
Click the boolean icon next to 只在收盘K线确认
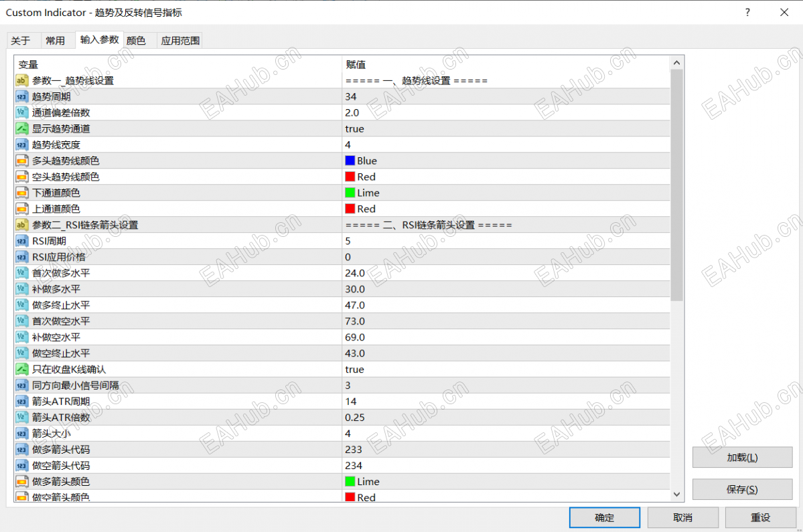21,369
